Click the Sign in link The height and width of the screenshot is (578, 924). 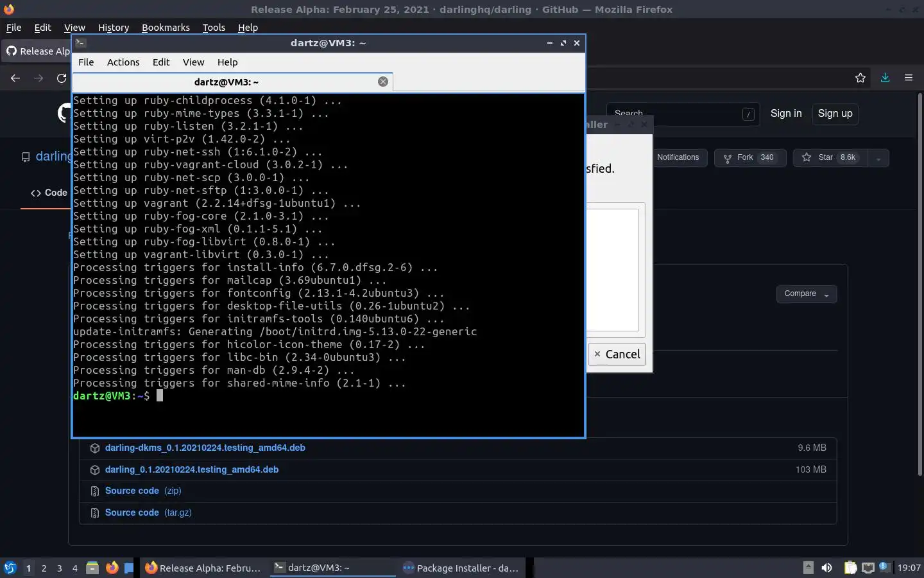tap(786, 114)
